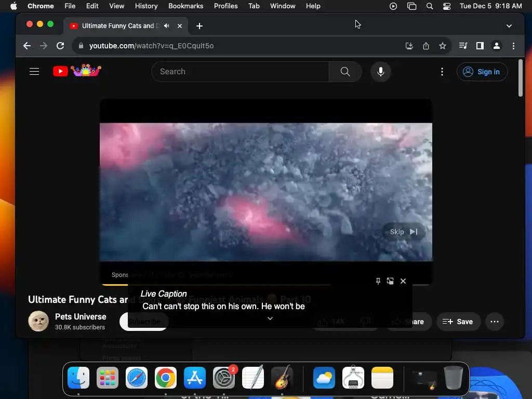
Task: View site information lock icon
Action: (x=81, y=46)
